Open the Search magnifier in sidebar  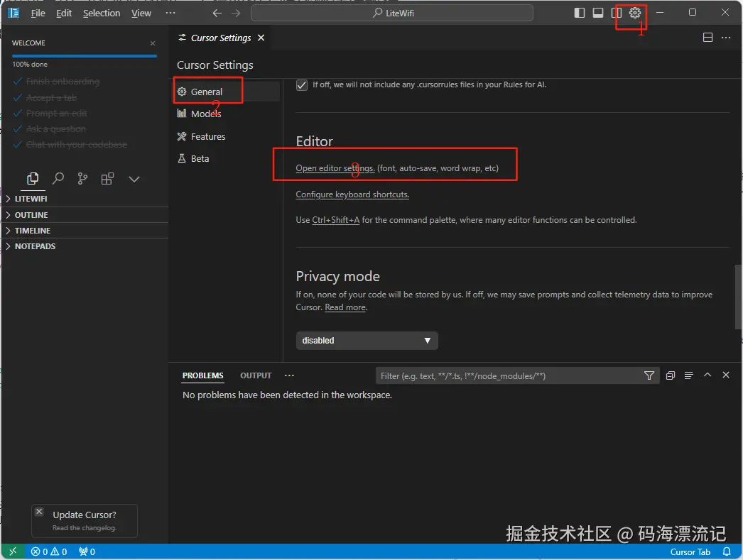(x=58, y=178)
